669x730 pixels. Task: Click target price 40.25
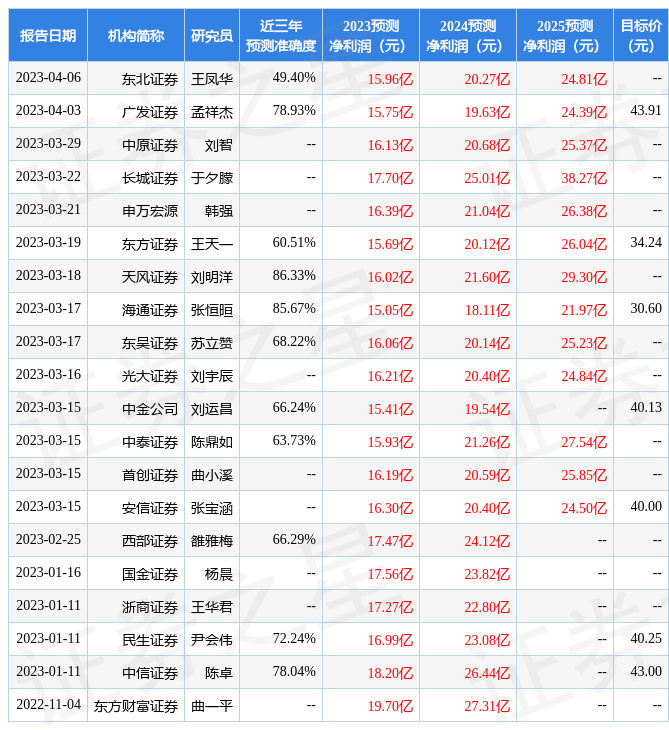[646, 639]
